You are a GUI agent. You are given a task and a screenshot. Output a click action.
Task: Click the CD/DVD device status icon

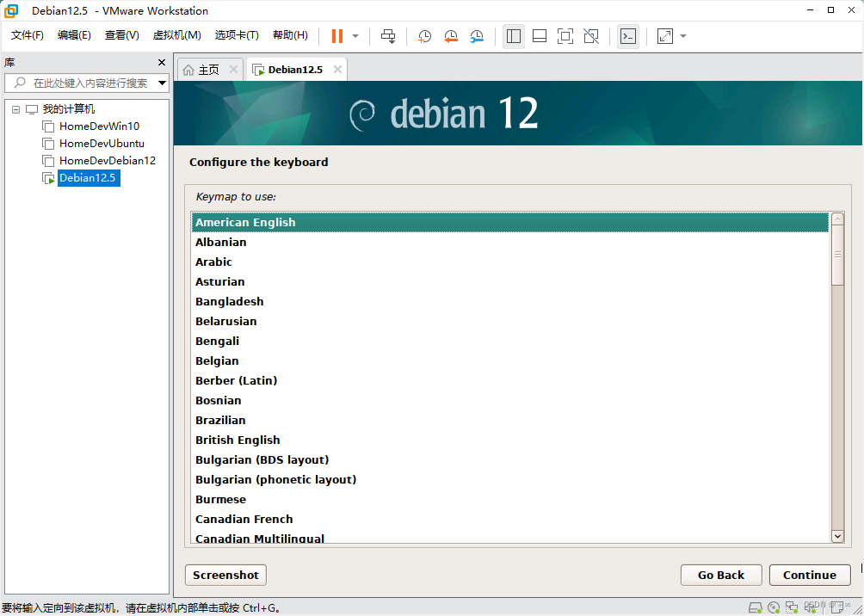tap(774, 607)
